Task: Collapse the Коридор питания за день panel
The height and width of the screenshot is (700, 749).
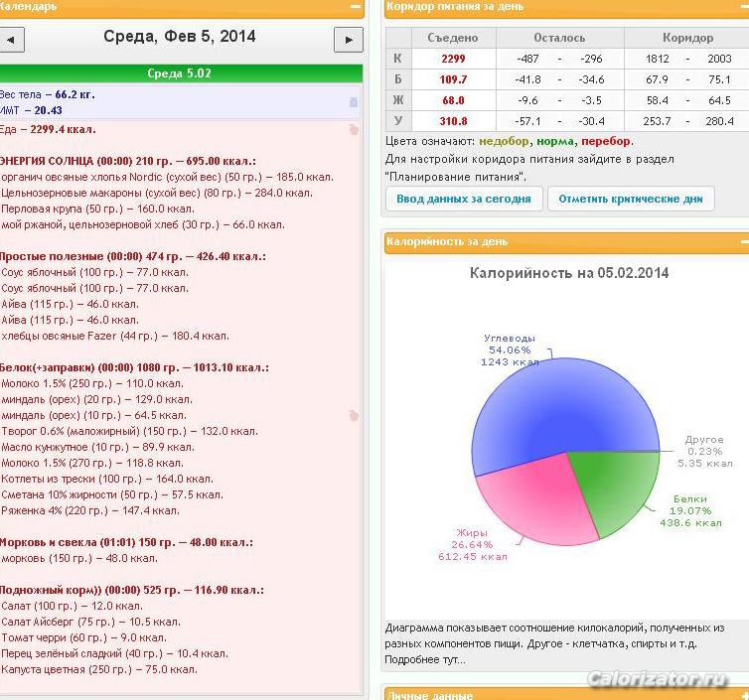Action: (x=744, y=7)
